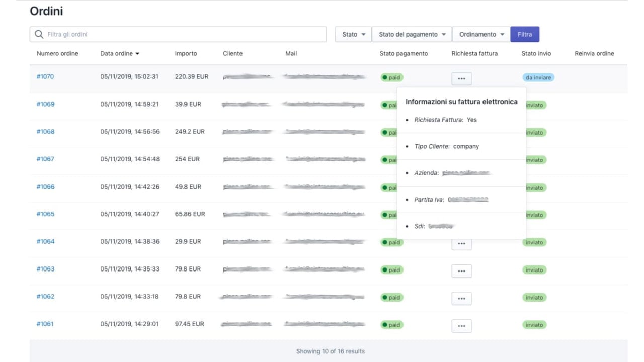Click 'Richiesta fattura' column header
This screenshot has height=362, width=644.
[x=474, y=53]
